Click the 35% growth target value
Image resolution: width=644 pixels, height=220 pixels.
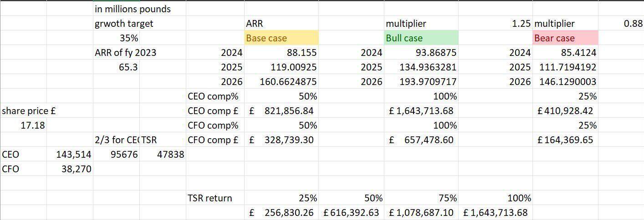coord(129,38)
